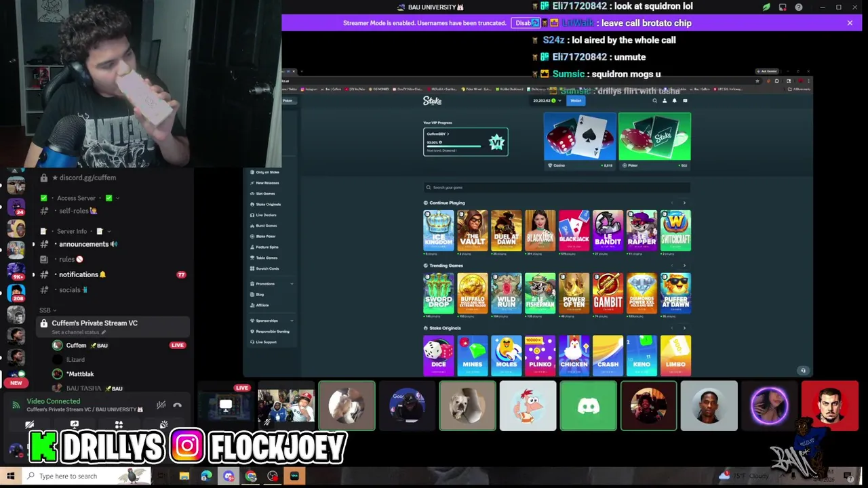Image resolution: width=868 pixels, height=488 pixels.
Task: Open the Limbo original game tile
Action: coord(675,355)
